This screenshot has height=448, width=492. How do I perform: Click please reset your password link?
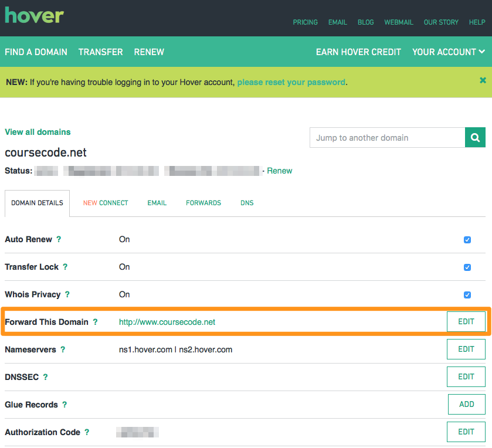click(x=291, y=82)
